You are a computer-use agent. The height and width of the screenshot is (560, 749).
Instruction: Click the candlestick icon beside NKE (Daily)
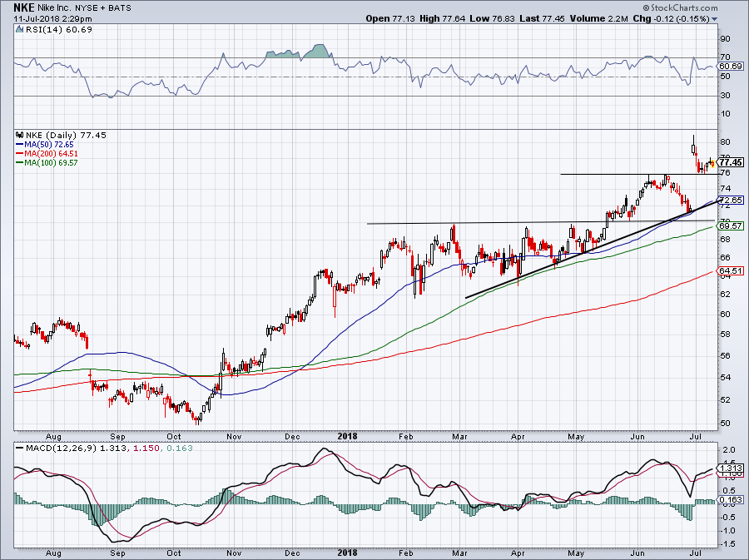point(20,135)
